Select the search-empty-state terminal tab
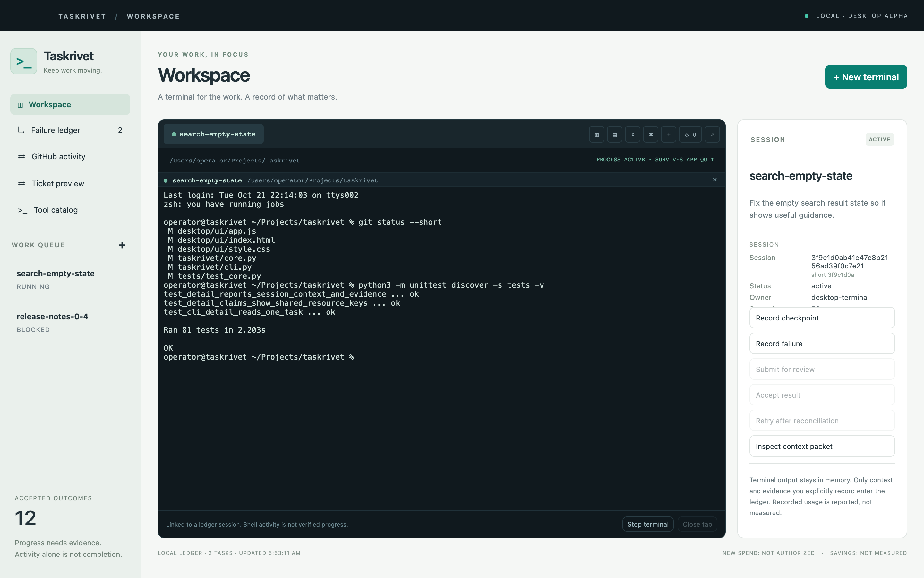Screen dimensions: 924x578 pyautogui.click(x=214, y=134)
